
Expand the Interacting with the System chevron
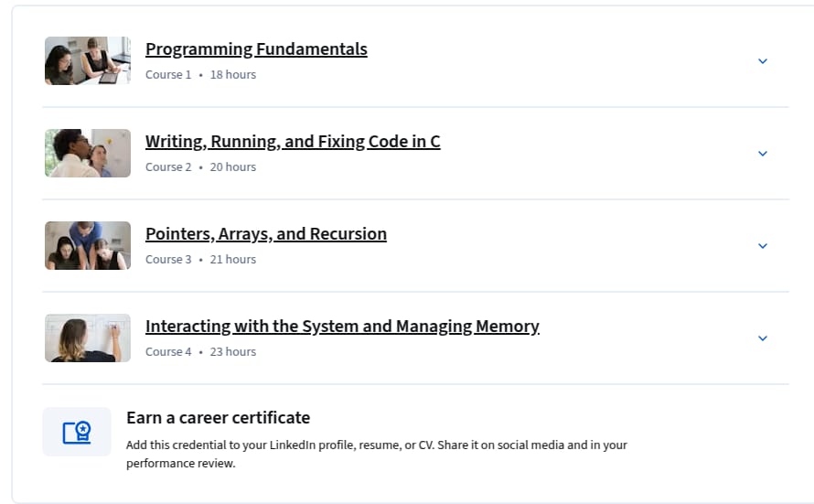click(x=762, y=338)
